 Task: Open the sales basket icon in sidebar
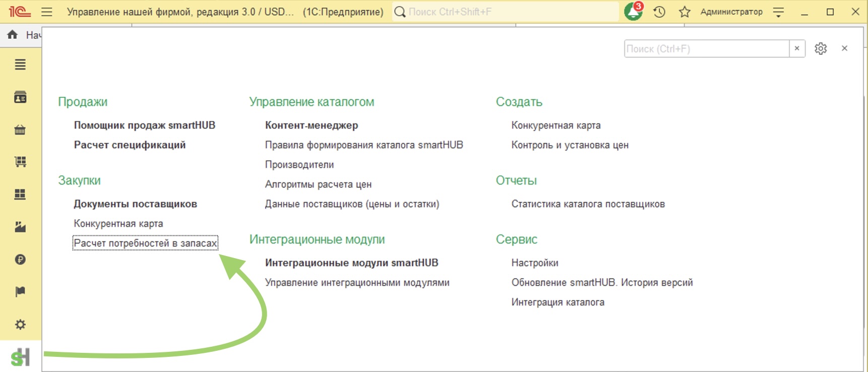20,130
